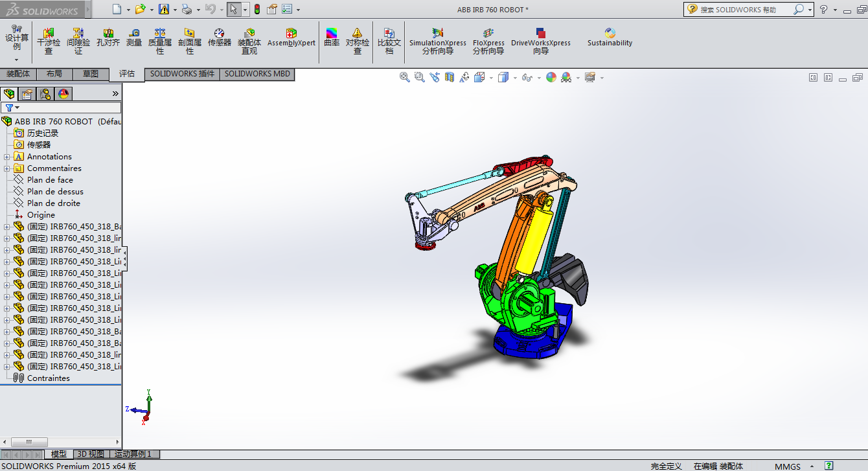Expand the 设计算例 design study dropdown
The width and height of the screenshot is (868, 471).
17,60
